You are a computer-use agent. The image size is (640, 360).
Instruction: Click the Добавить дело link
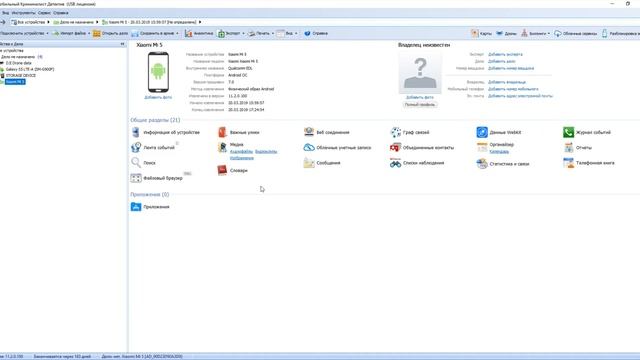(502, 61)
